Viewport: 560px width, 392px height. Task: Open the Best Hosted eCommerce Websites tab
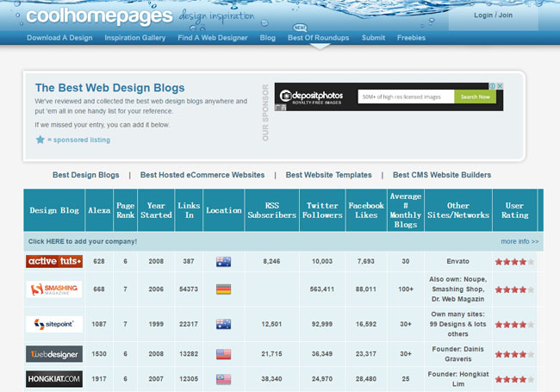click(x=202, y=175)
